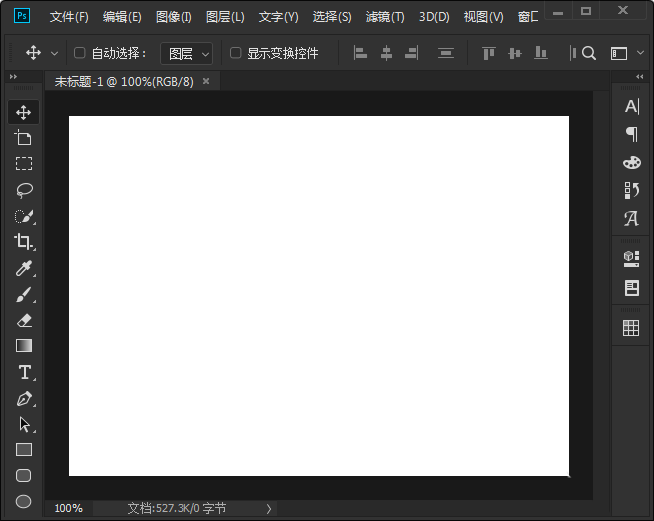The width and height of the screenshot is (654, 521).
Task: Open the 图像(I) menu
Action: (174, 17)
